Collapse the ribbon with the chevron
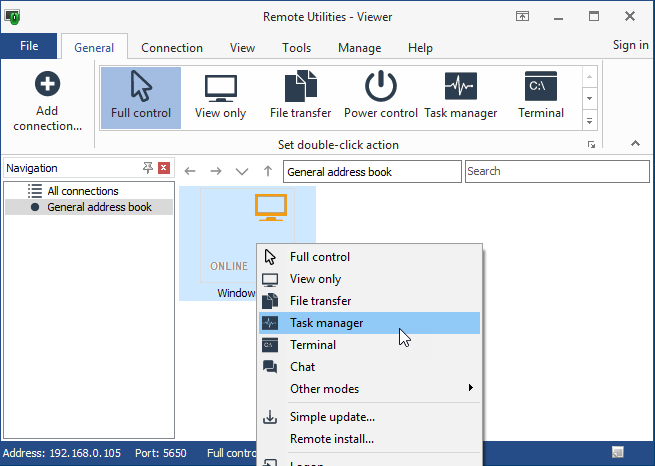This screenshot has height=466, width=655. coord(635,143)
